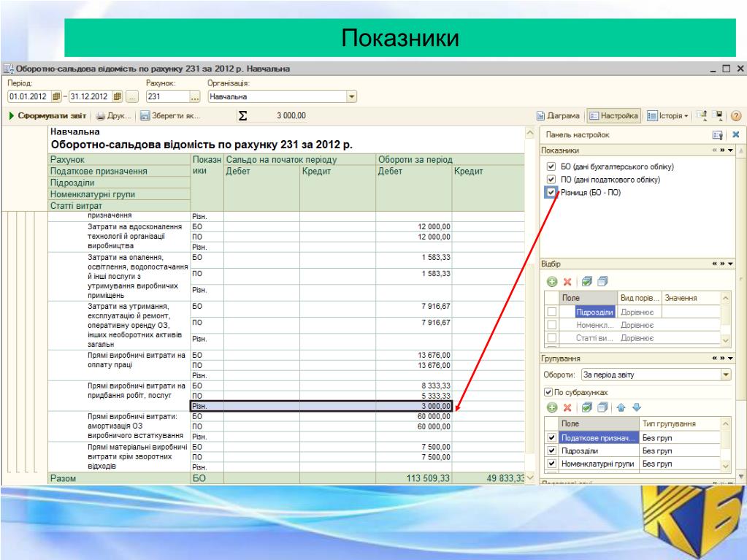The image size is (747, 560).
Task: Click the Друк printer button
Action: tap(113, 115)
